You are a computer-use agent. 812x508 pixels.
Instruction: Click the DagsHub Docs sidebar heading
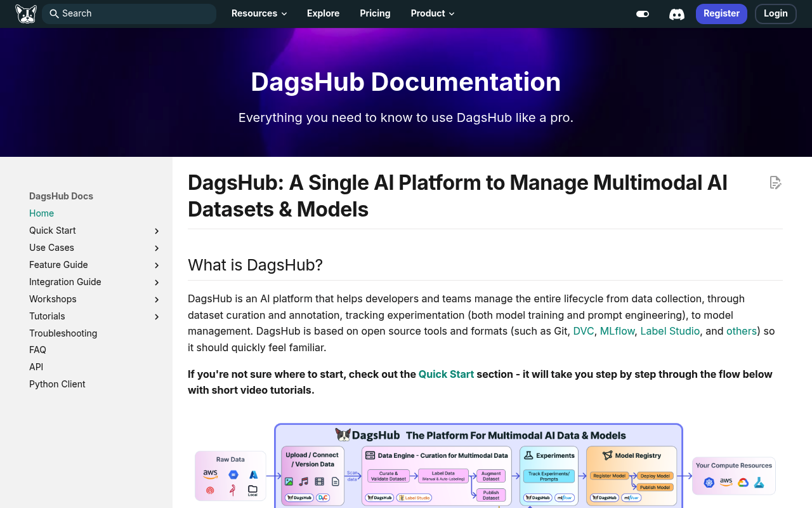61,196
